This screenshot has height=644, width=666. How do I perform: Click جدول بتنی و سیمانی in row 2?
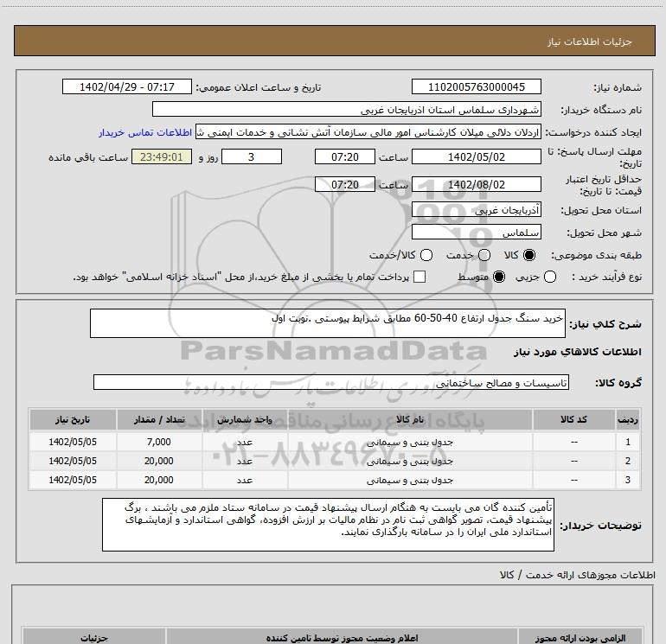pyautogui.click(x=410, y=461)
